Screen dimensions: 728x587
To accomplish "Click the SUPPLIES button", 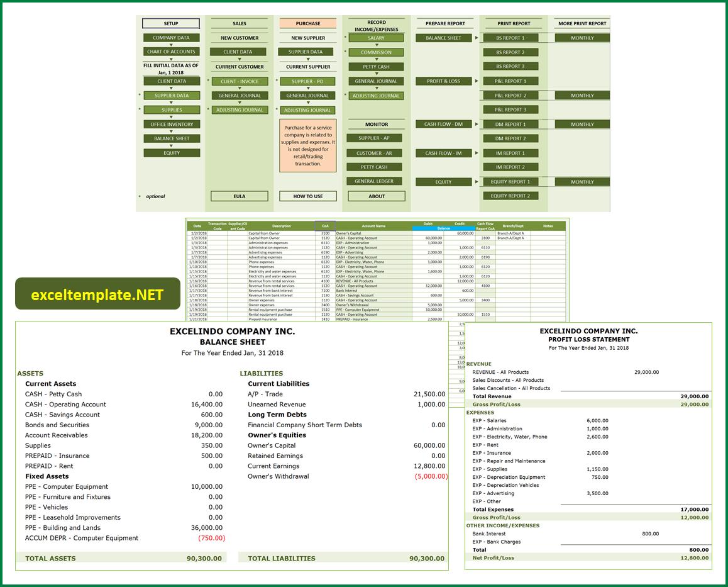I will tap(172, 110).
